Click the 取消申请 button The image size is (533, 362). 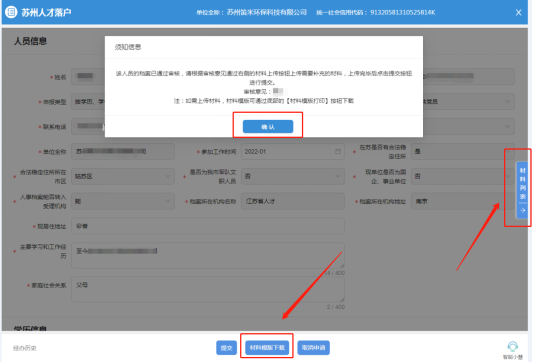coord(313,347)
